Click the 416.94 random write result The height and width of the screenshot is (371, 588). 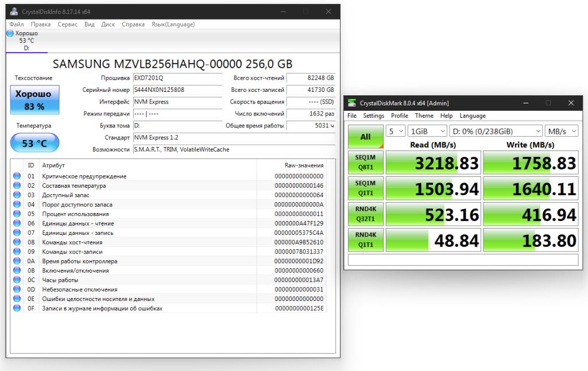point(531,214)
